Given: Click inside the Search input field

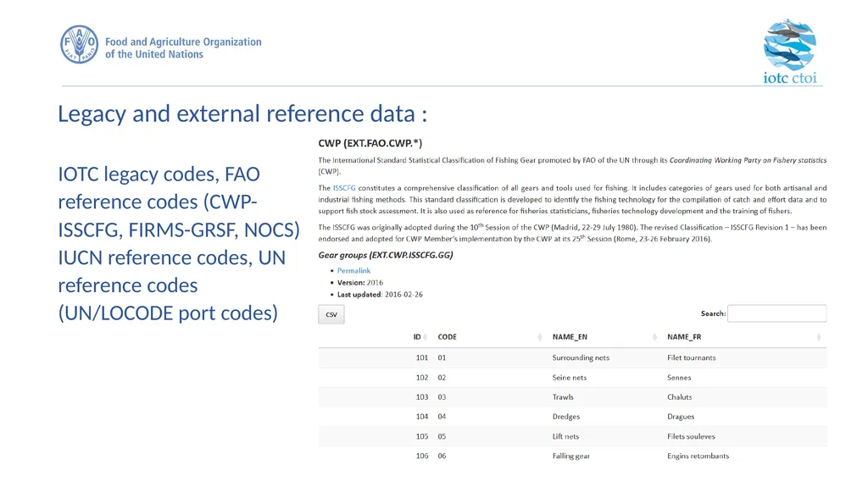Looking at the screenshot, I should (776, 313).
